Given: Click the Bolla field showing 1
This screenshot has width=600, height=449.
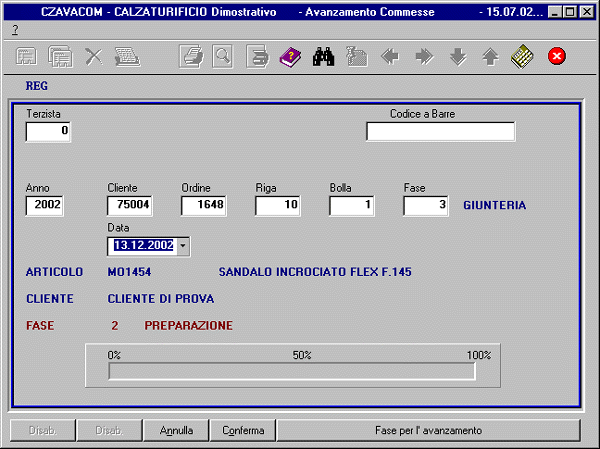Looking at the screenshot, I should [x=352, y=206].
